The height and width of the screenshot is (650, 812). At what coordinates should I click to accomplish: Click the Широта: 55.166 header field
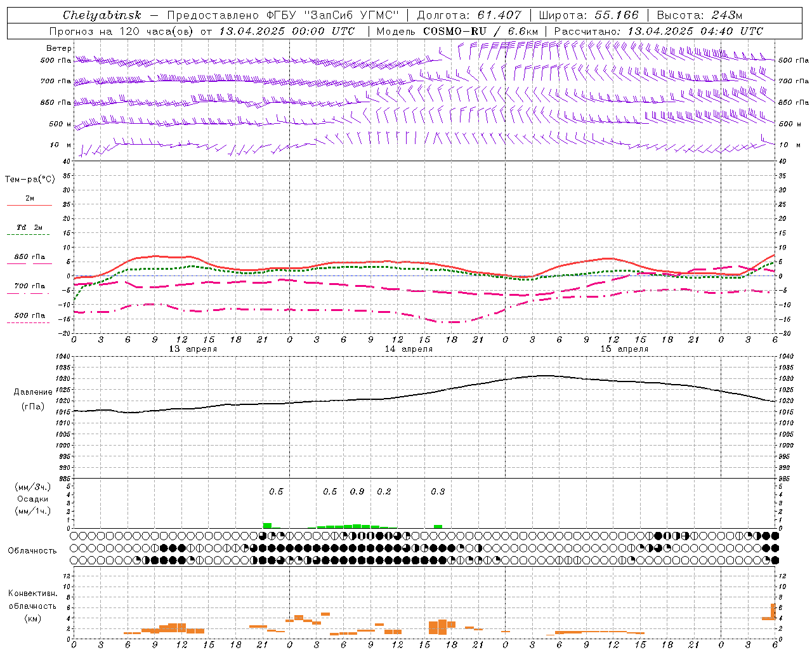(589, 15)
